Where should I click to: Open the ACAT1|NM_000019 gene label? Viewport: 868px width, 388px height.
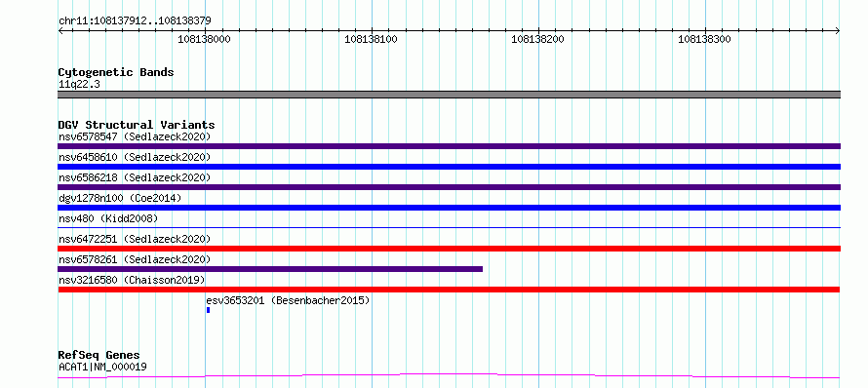[x=102, y=367]
